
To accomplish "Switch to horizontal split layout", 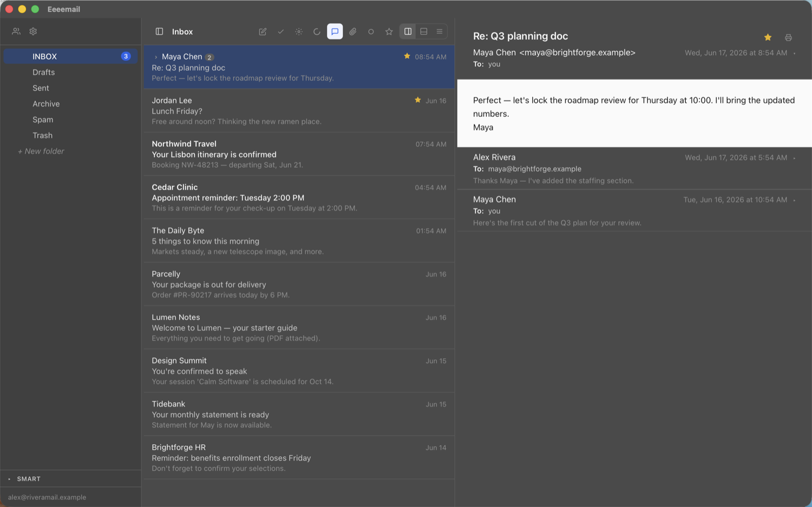I will tap(424, 31).
